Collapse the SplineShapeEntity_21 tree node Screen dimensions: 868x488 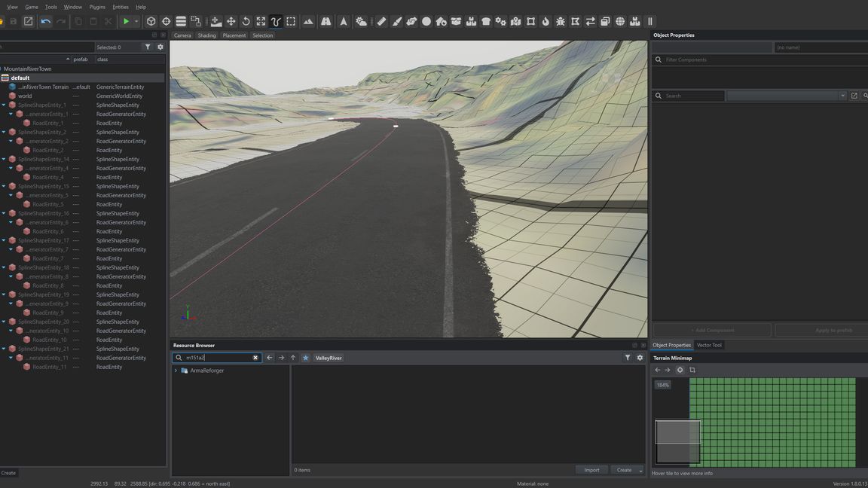(x=4, y=349)
